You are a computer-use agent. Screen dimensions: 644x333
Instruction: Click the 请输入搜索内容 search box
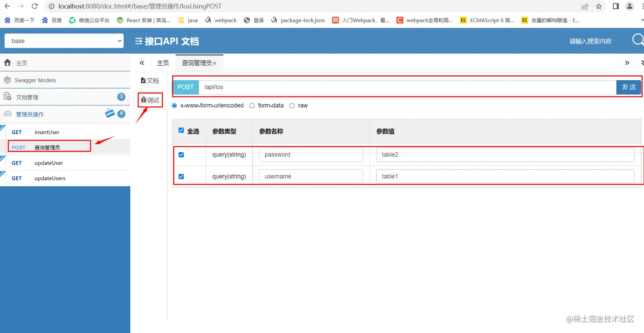coord(590,41)
